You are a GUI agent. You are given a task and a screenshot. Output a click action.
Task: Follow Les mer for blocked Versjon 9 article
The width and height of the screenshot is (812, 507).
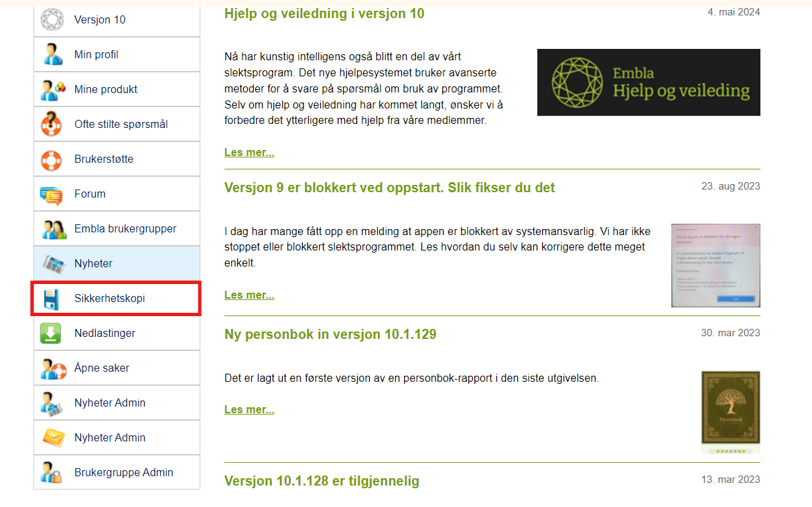(249, 295)
